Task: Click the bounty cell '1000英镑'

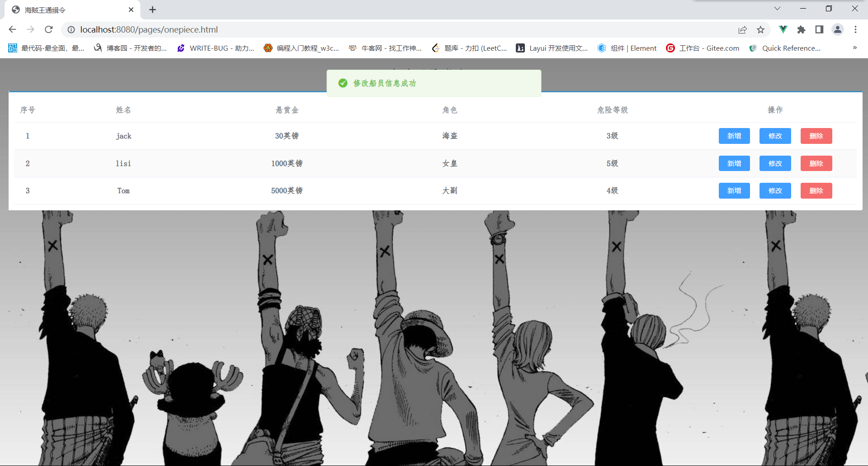Action: pos(287,163)
